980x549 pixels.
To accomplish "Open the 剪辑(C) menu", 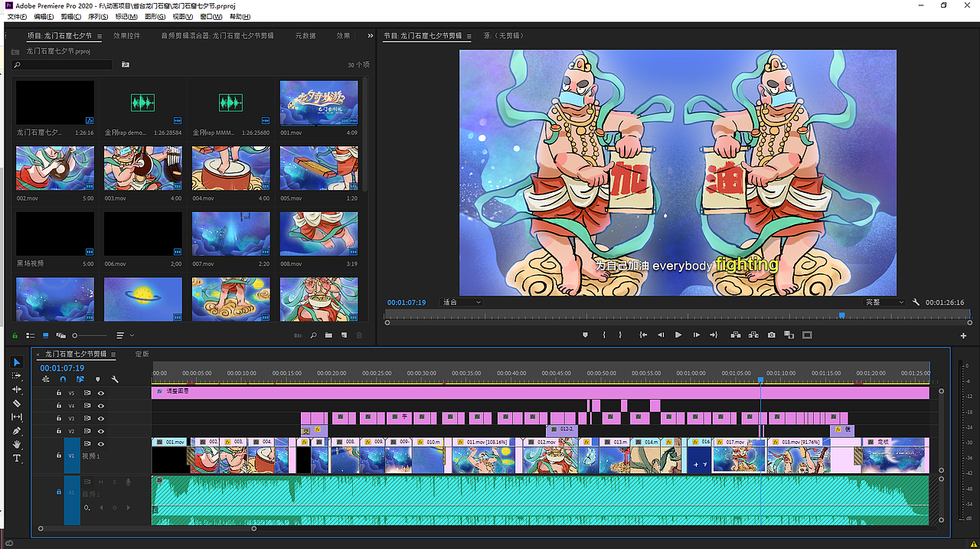I will click(x=71, y=16).
